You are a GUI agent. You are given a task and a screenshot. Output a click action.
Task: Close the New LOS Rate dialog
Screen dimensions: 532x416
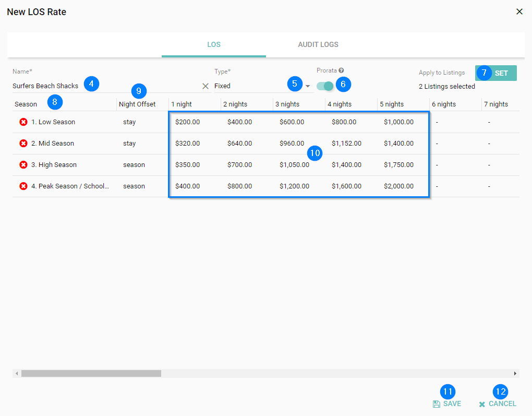519,11
